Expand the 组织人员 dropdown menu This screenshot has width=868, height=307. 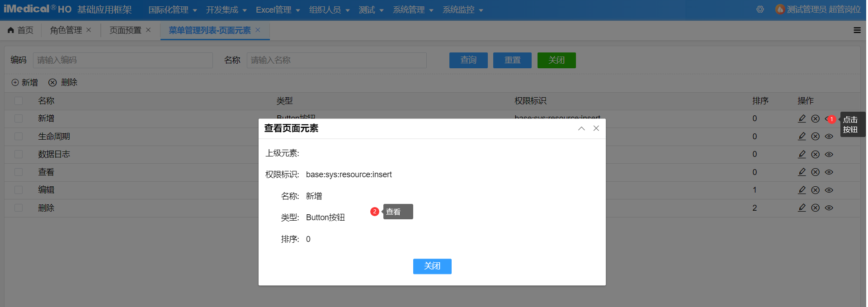(330, 10)
